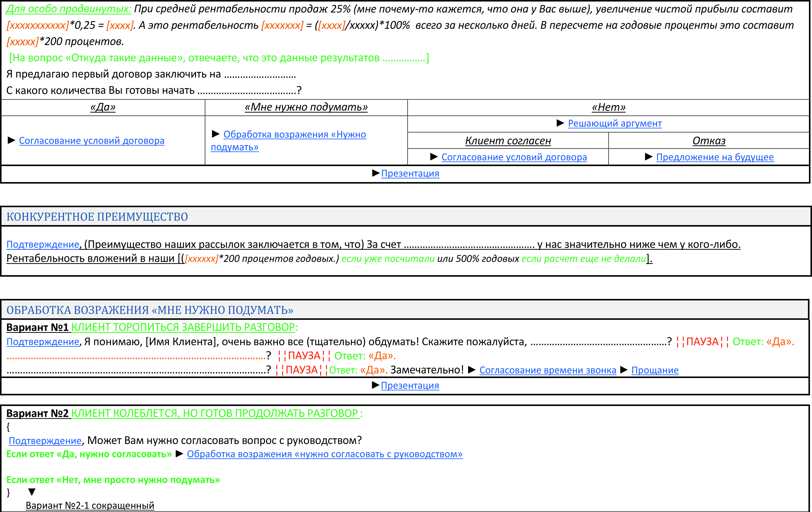Open «Обработка возражения «Нужно подумать»» link
The image size is (812, 512).
point(294,135)
